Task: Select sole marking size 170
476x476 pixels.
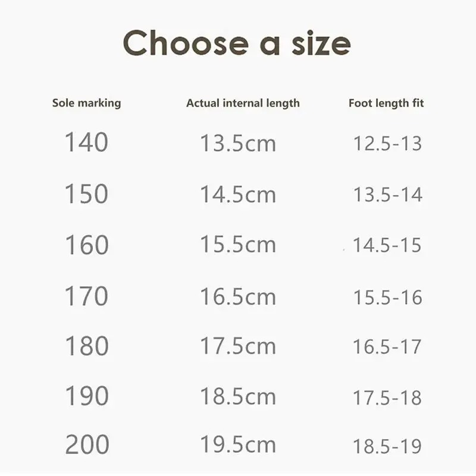Action: pos(86,296)
